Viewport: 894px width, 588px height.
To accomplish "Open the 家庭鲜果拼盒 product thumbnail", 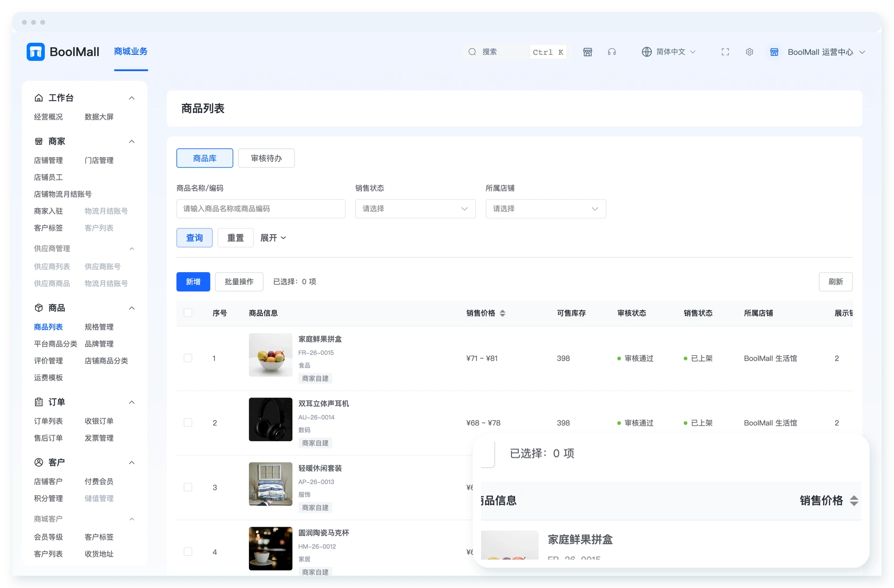I will coord(271,355).
